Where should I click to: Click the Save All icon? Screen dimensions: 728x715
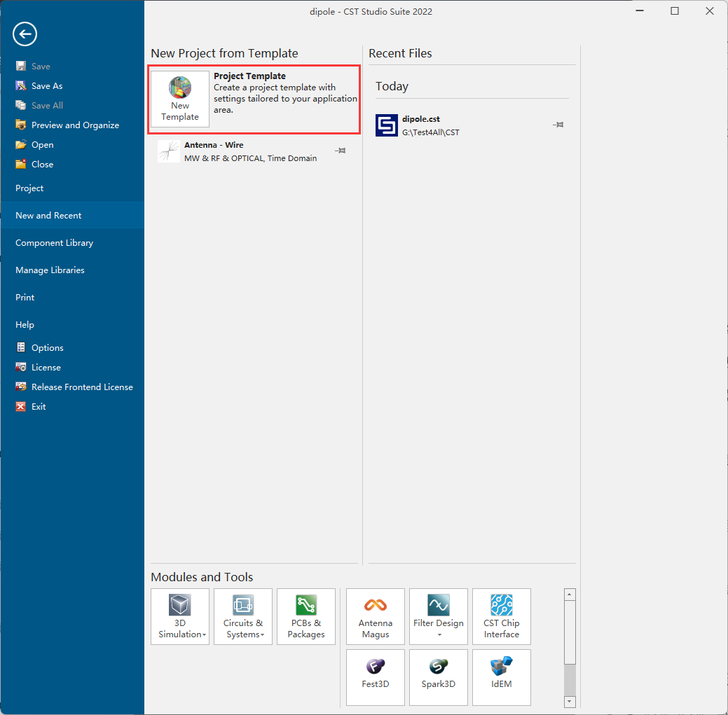pyautogui.click(x=21, y=105)
